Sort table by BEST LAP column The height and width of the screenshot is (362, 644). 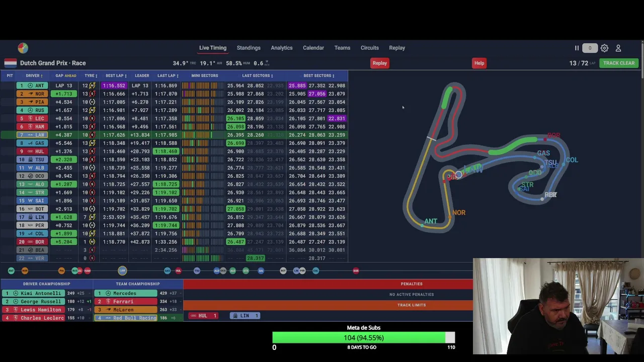coord(116,76)
